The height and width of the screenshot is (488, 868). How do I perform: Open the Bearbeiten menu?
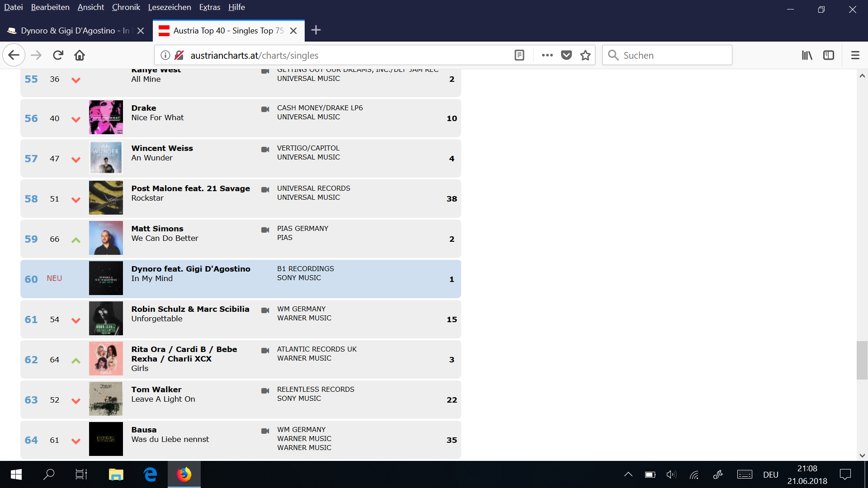click(50, 7)
